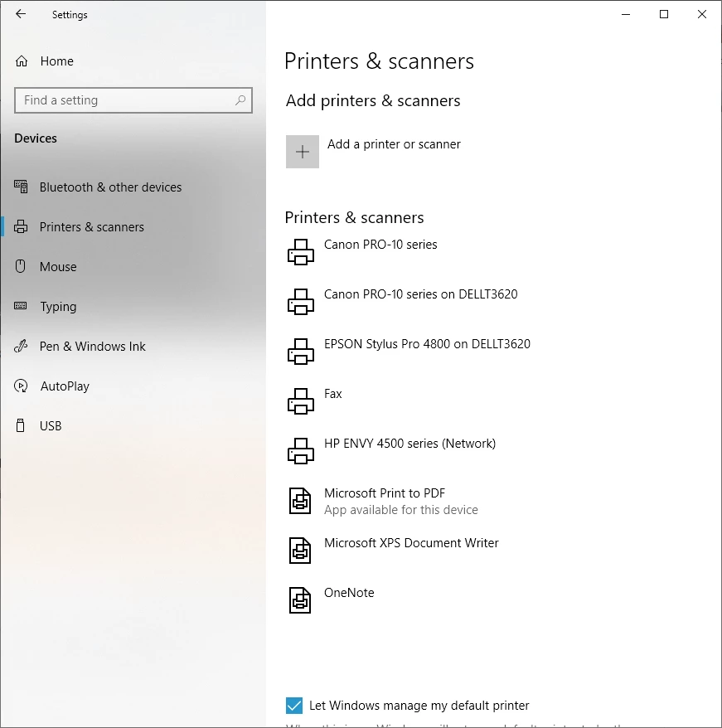Click the plus icon to add a printer

[303, 152]
